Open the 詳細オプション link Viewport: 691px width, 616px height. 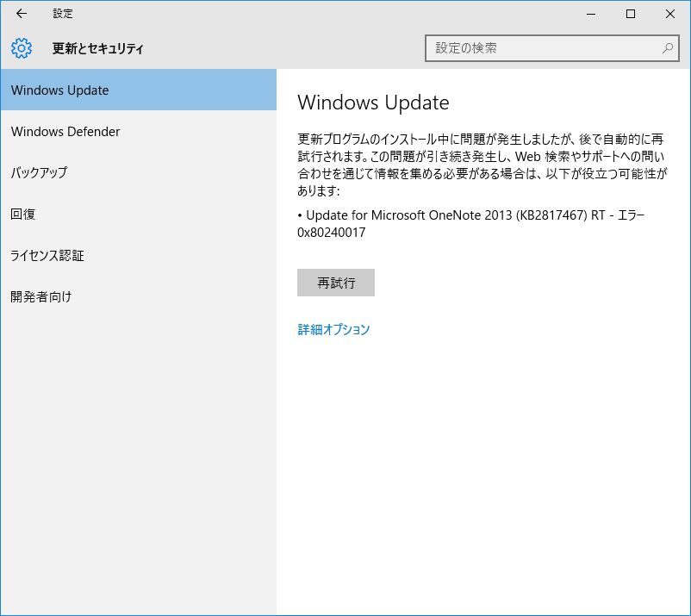tap(333, 329)
